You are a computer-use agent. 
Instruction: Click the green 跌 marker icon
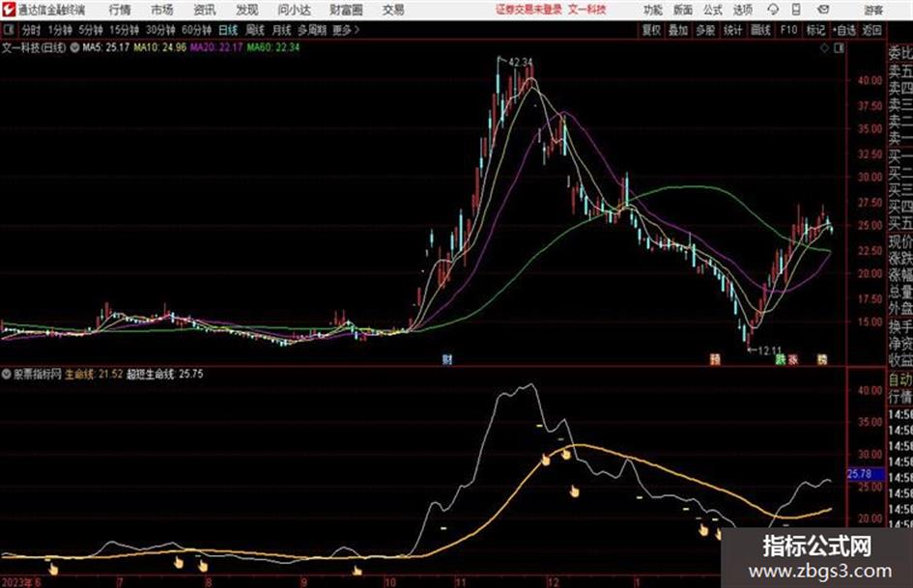click(781, 359)
